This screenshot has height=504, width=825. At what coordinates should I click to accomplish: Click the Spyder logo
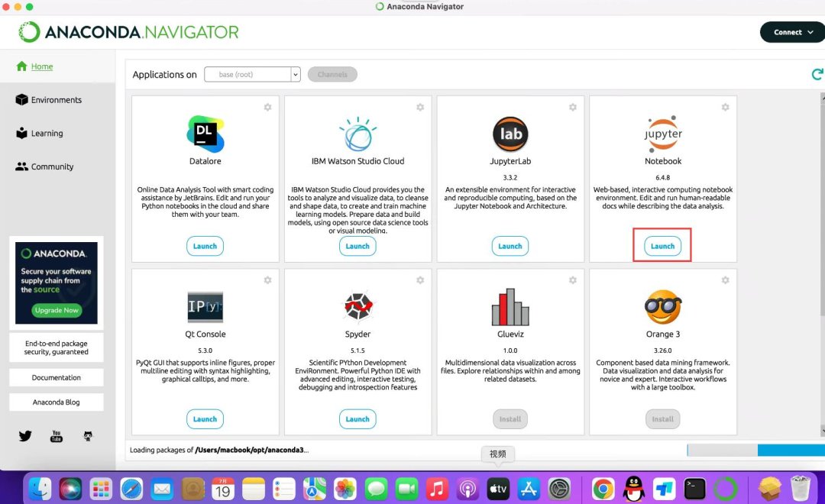coord(358,306)
